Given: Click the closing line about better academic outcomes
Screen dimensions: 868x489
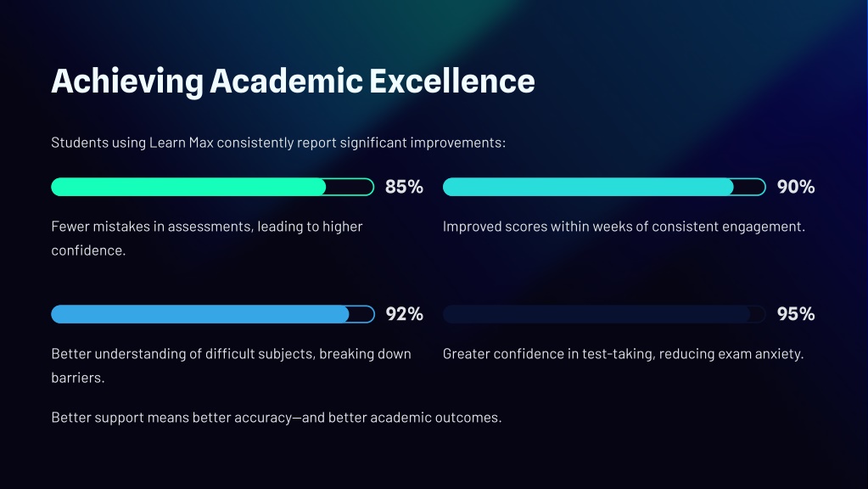Looking at the screenshot, I should tap(277, 417).
